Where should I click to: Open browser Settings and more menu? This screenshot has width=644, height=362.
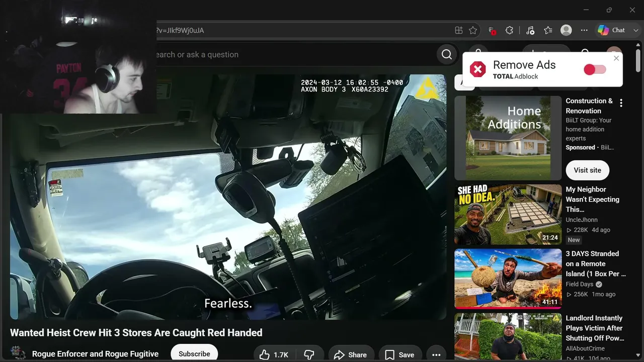point(584,30)
